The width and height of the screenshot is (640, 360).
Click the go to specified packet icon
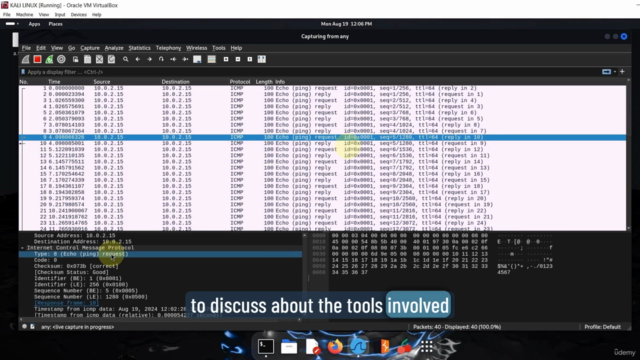click(x=161, y=59)
